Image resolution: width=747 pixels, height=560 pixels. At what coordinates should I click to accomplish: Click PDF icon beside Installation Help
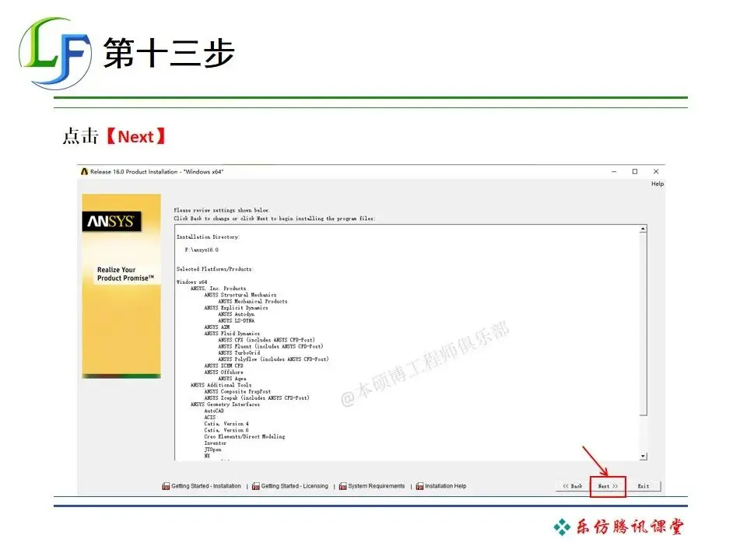[419, 486]
